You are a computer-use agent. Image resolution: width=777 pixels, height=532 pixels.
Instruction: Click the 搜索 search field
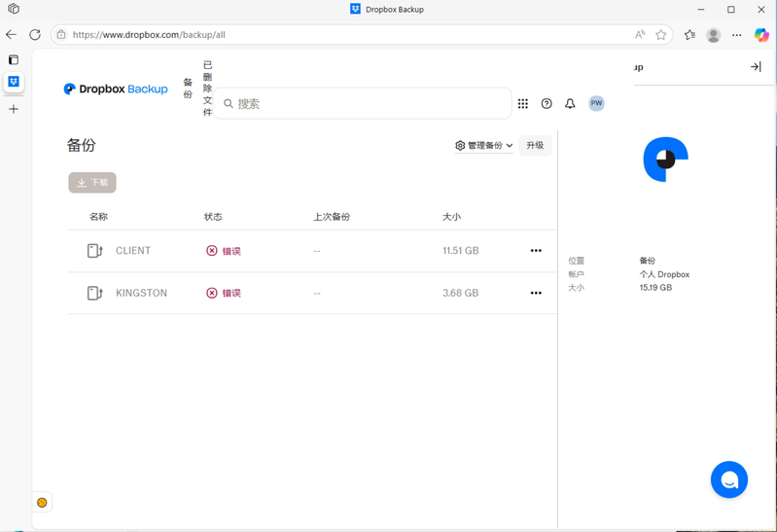coord(370,104)
